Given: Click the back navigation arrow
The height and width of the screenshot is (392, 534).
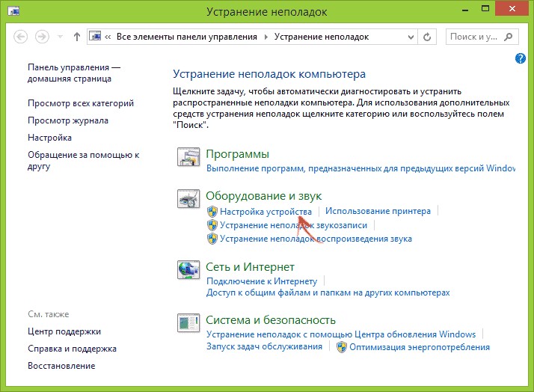Looking at the screenshot, I should click(20, 36).
